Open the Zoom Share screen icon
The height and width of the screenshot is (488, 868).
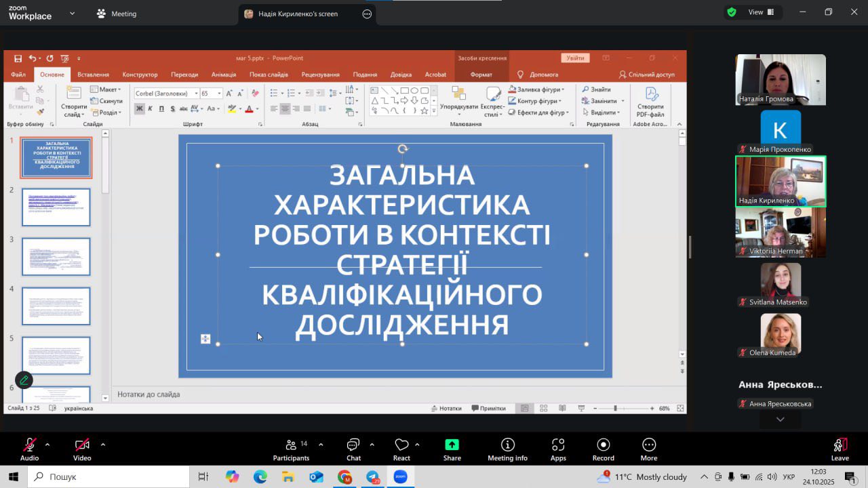click(452, 445)
